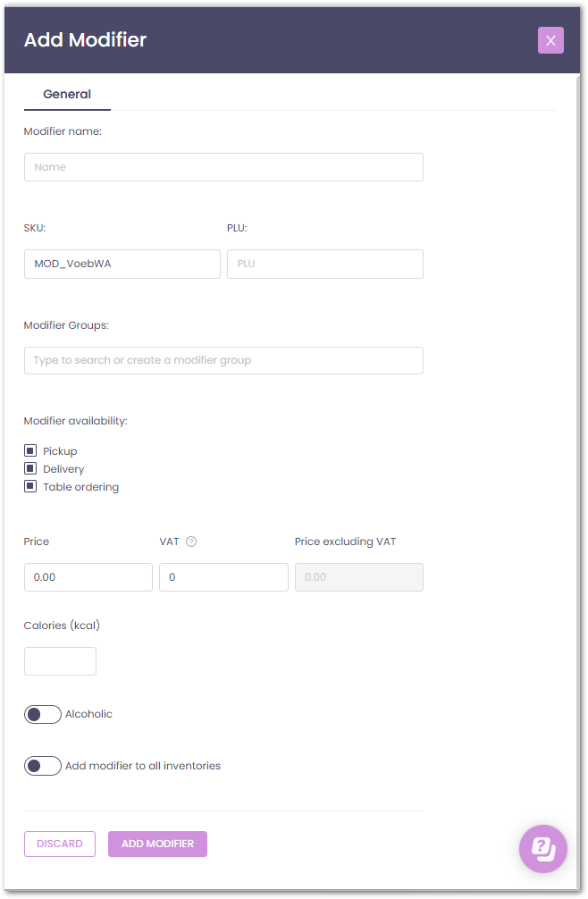Select the PLU input box

tap(324, 265)
